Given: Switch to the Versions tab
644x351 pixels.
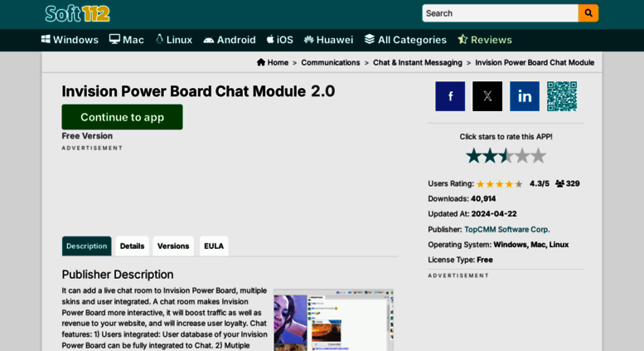Looking at the screenshot, I should coord(173,246).
